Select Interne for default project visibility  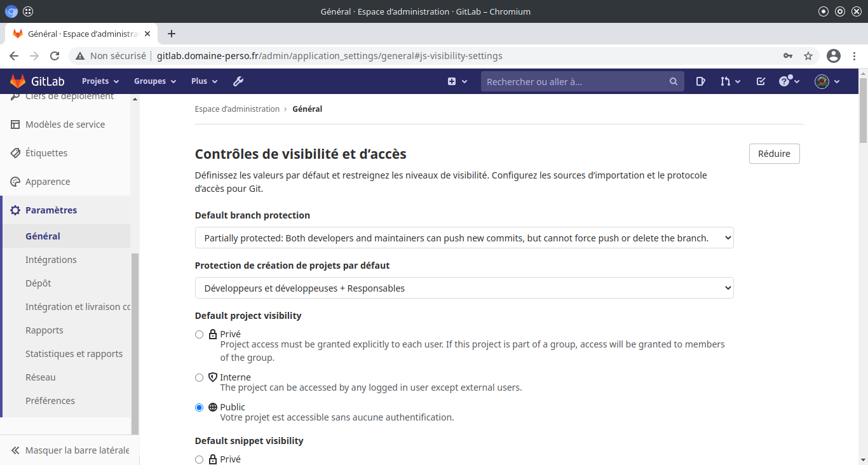[200, 377]
